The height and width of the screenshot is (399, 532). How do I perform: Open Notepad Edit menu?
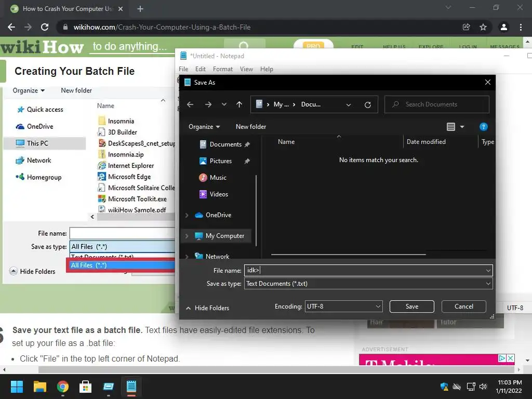click(x=200, y=69)
